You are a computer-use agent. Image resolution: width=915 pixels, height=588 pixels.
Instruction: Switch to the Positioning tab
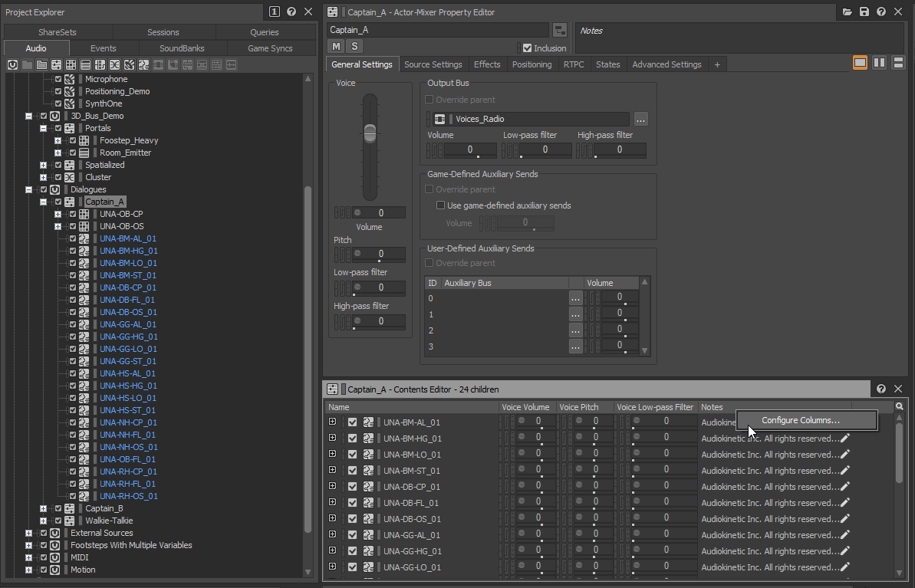click(532, 64)
